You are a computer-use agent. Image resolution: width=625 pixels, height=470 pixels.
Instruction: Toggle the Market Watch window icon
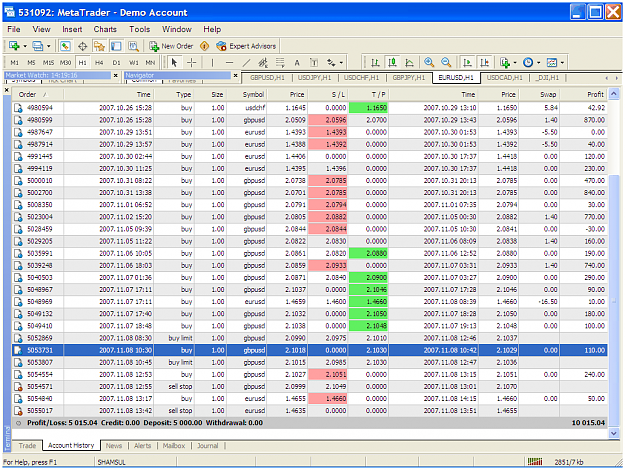[65, 46]
